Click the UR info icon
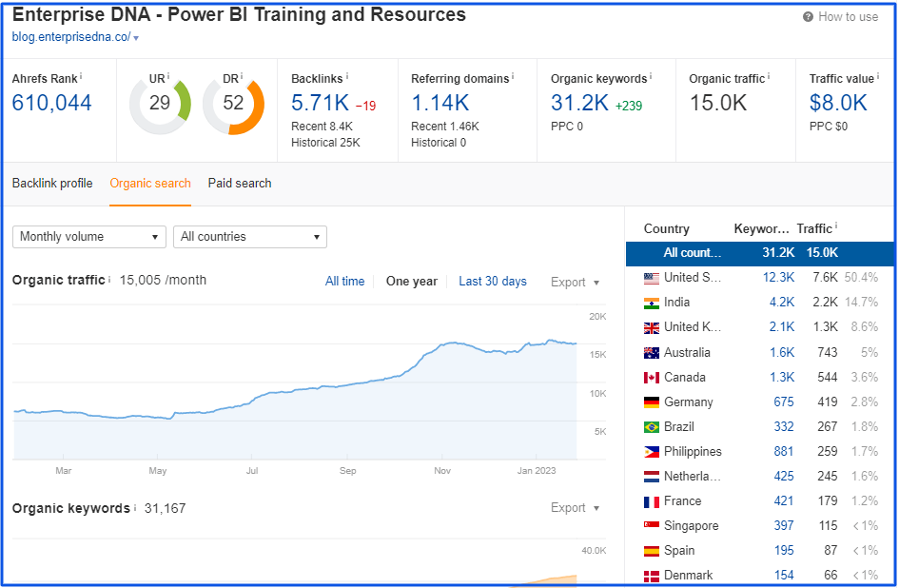This screenshot has width=899, height=588. pyautogui.click(x=168, y=76)
